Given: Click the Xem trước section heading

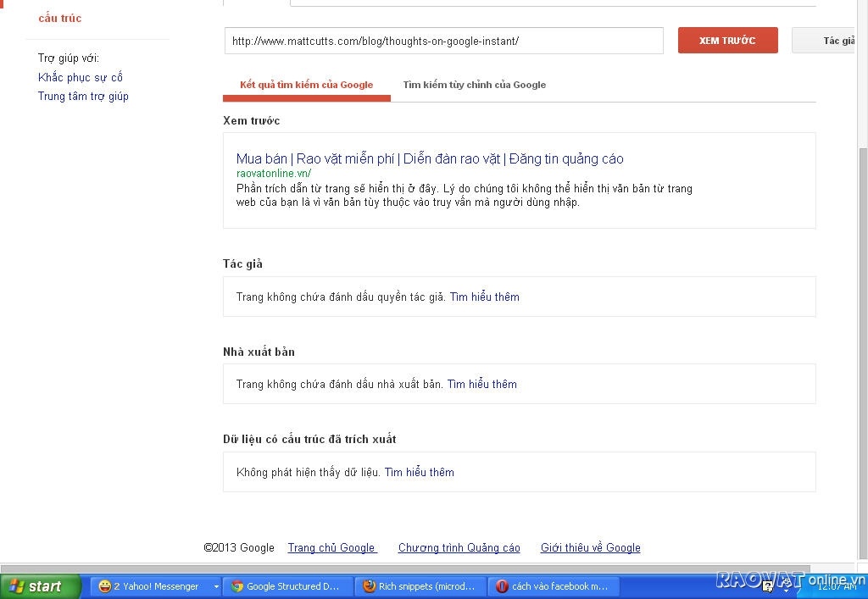Looking at the screenshot, I should (251, 120).
